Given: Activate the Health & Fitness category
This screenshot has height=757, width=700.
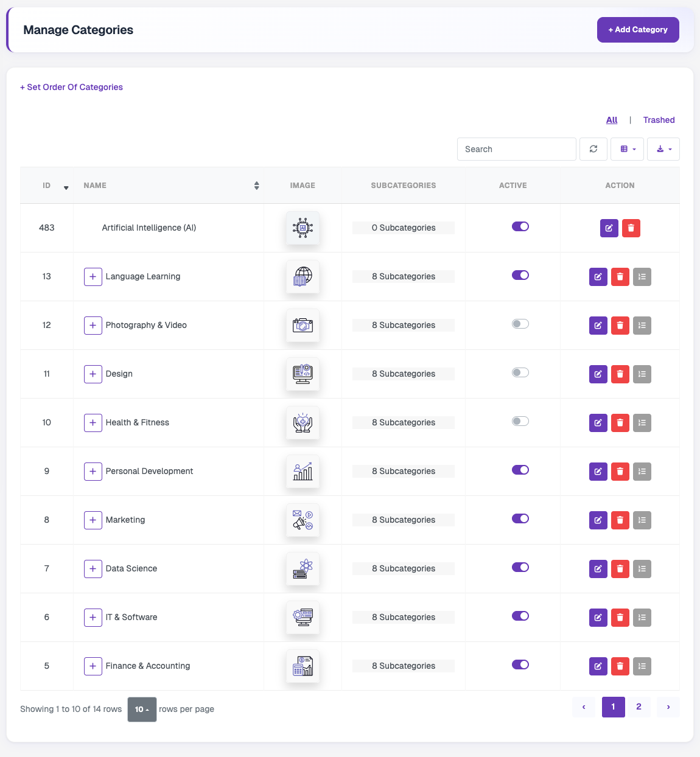Looking at the screenshot, I should point(520,421).
